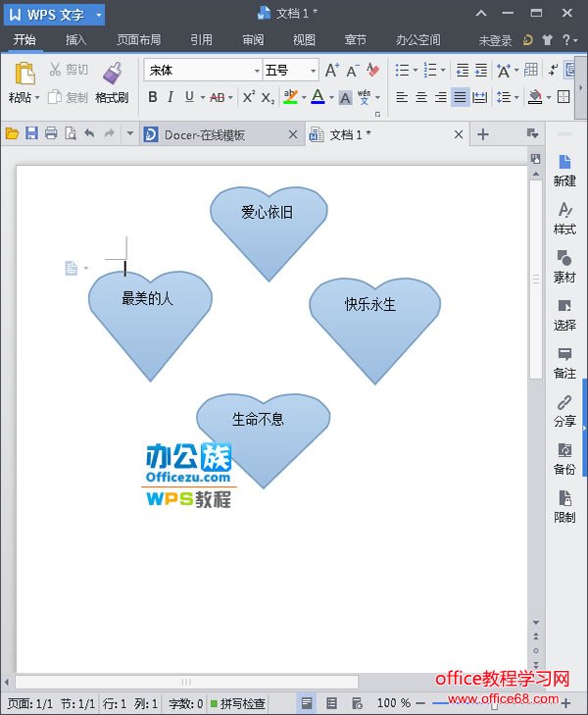Close the 文档 1 document tab

click(x=459, y=134)
